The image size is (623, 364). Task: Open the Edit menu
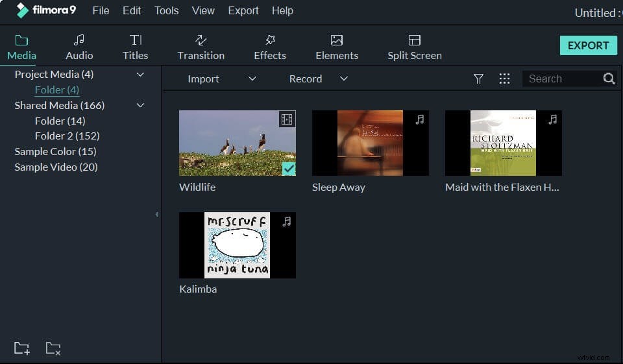pos(132,11)
